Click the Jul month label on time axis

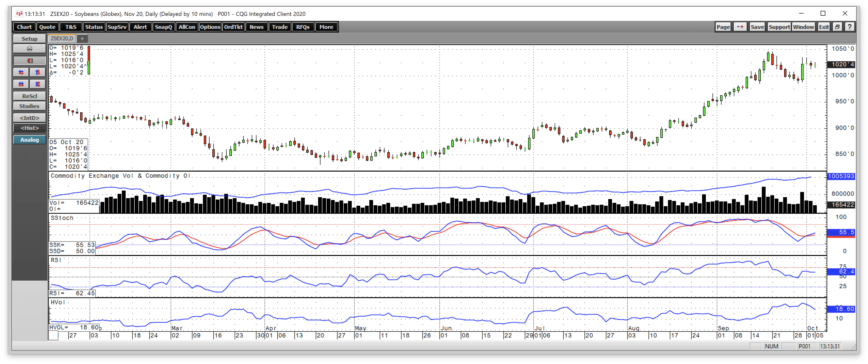539,328
